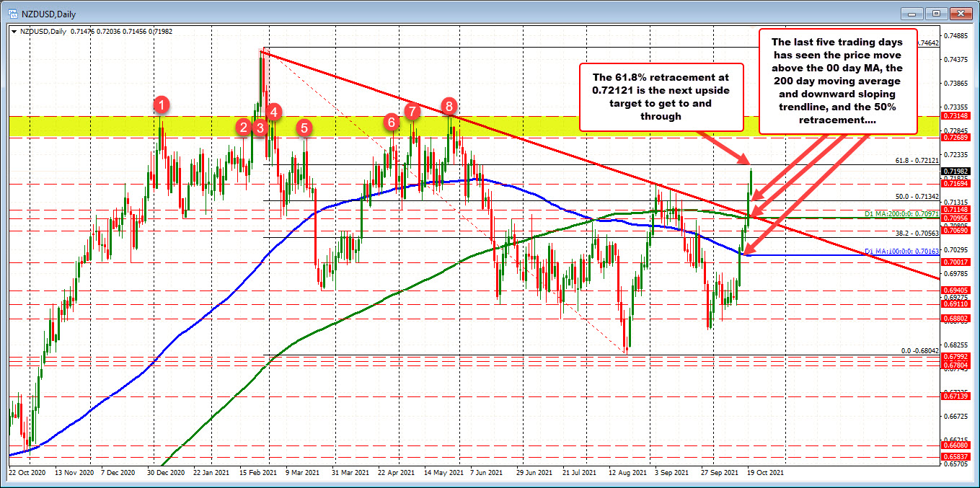980x488 pixels.
Task: Click the 0.73148 red price level label
Action: 955,115
